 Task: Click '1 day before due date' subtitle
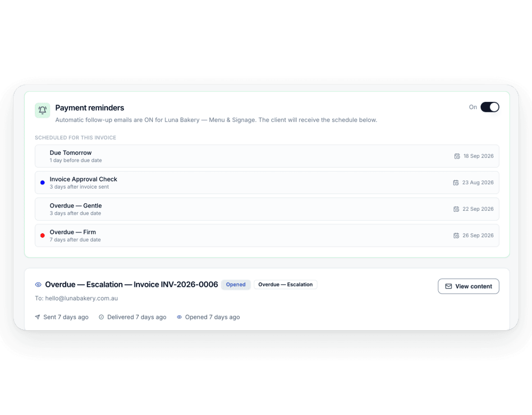click(76, 161)
